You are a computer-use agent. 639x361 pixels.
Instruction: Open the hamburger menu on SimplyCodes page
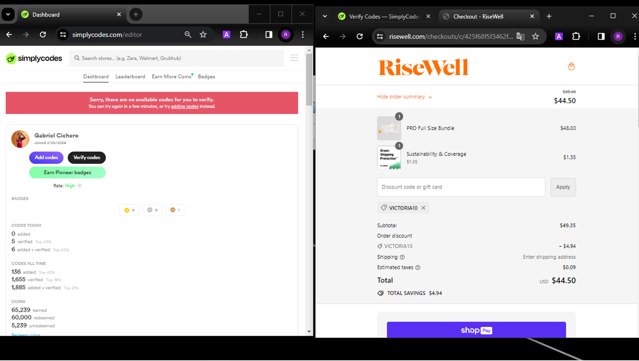[x=294, y=58]
